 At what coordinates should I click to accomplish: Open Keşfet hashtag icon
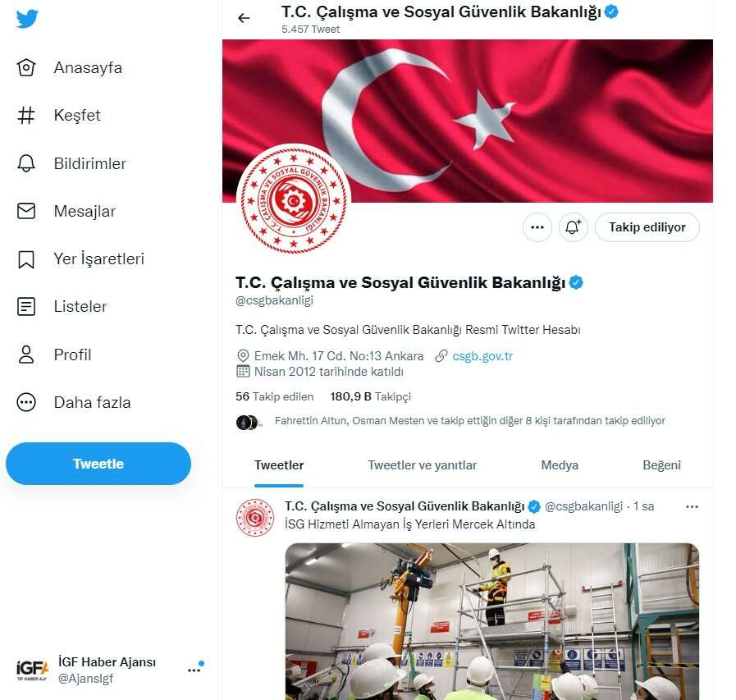coord(25,116)
